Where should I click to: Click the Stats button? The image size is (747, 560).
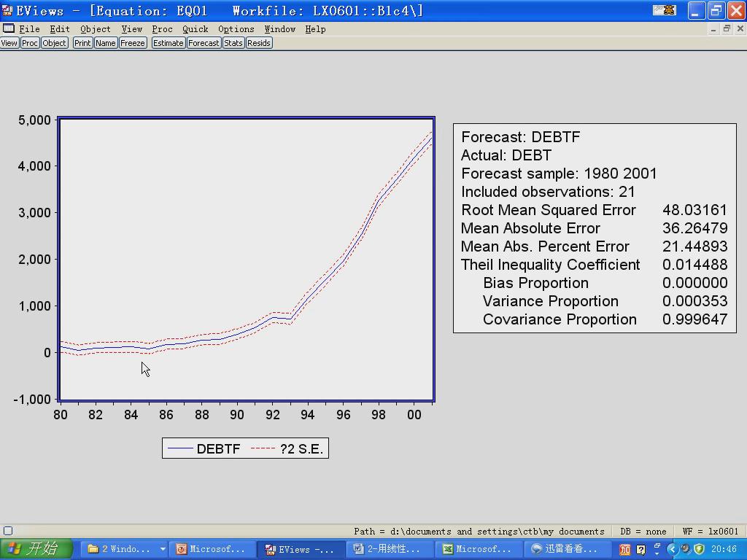[233, 43]
